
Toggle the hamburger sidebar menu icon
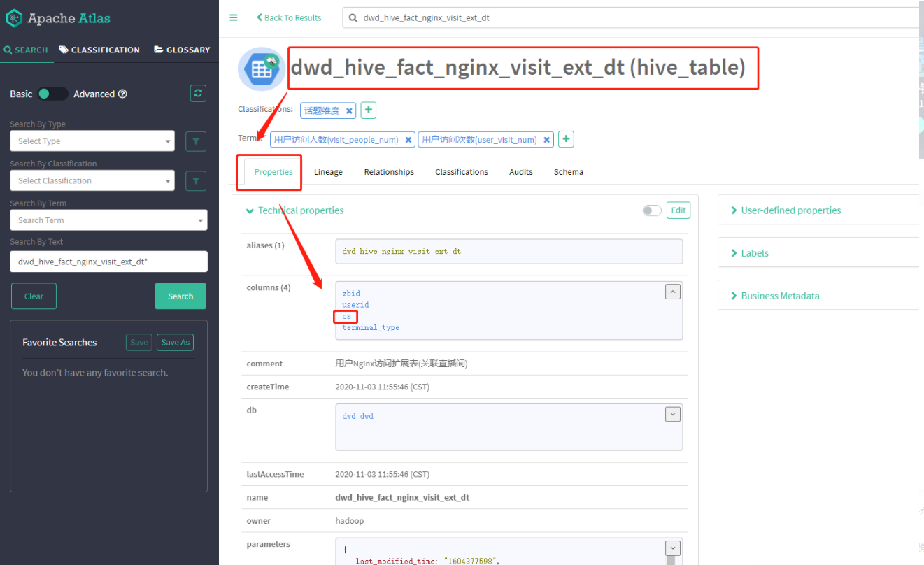click(x=234, y=17)
